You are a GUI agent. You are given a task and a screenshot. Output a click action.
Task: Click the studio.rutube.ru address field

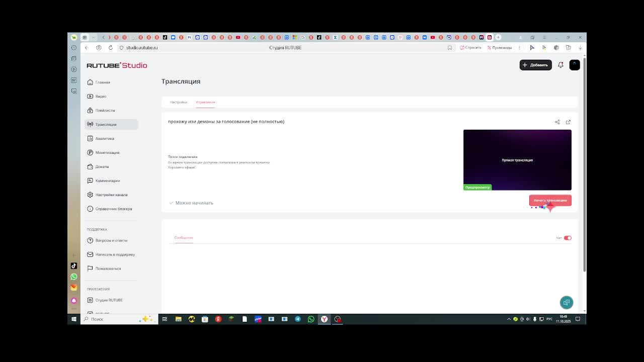pyautogui.click(x=142, y=48)
